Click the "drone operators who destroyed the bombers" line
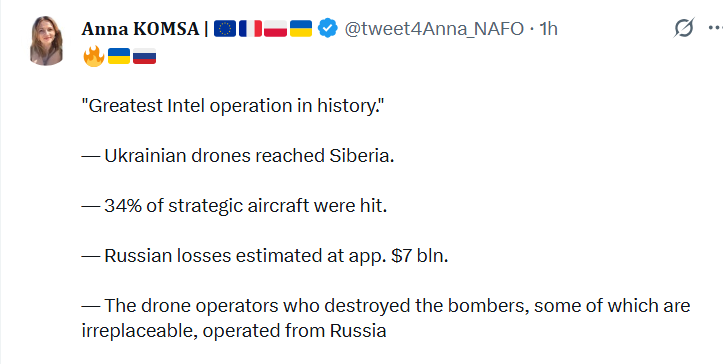Image resolution: width=723 pixels, height=364 pixels. click(386, 305)
